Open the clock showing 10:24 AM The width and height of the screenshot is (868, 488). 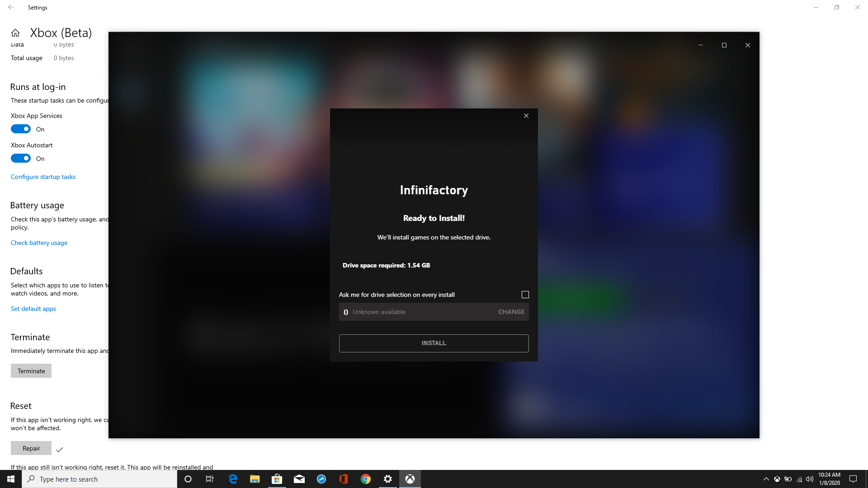pos(829,479)
